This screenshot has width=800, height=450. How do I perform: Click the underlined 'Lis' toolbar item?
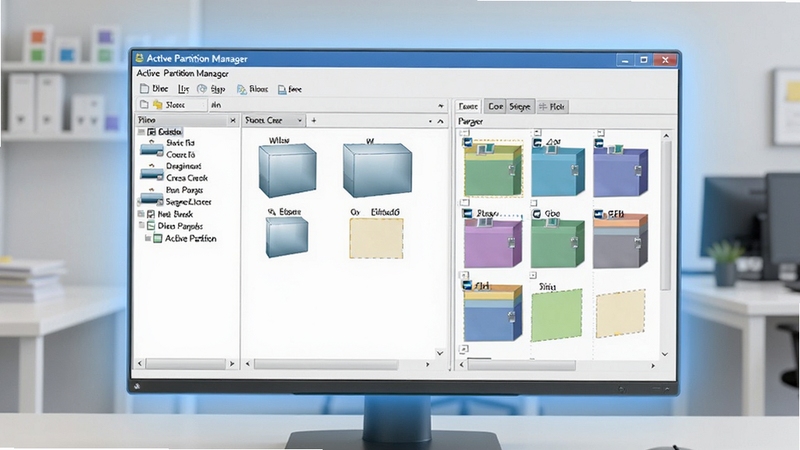(183, 89)
